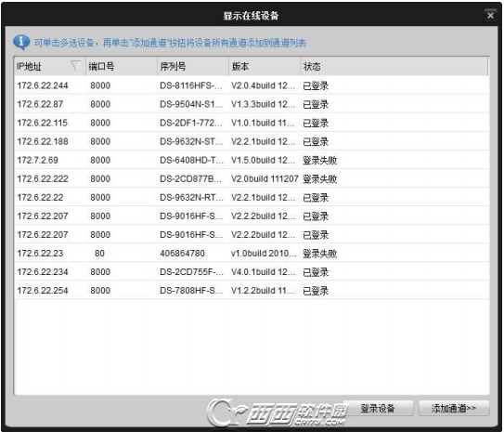The height and width of the screenshot is (432, 504).
Task: Select device row 172.6.22.115
Action: point(252,123)
